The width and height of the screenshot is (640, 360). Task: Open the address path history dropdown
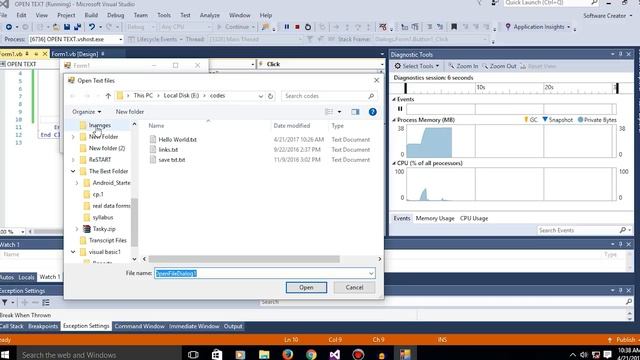260,96
